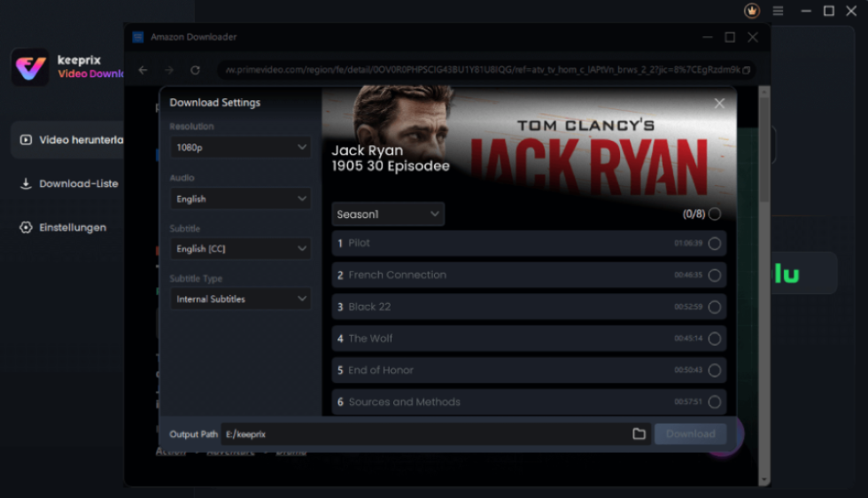Click the Download button
The width and height of the screenshot is (868, 498).
[x=690, y=433]
